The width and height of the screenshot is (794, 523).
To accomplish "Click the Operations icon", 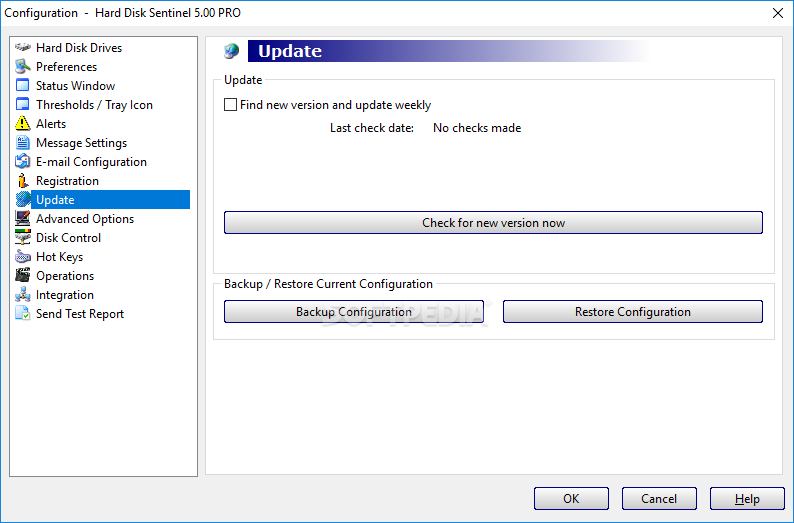I will pos(22,275).
